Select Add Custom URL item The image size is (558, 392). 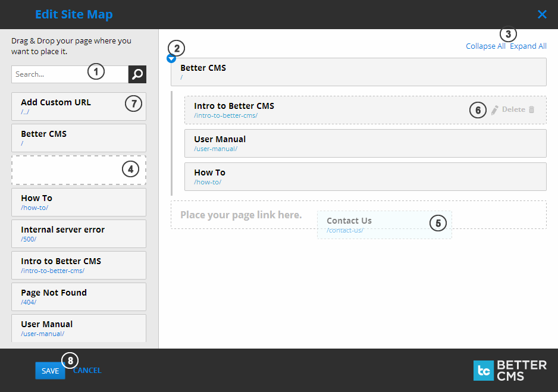(79, 106)
